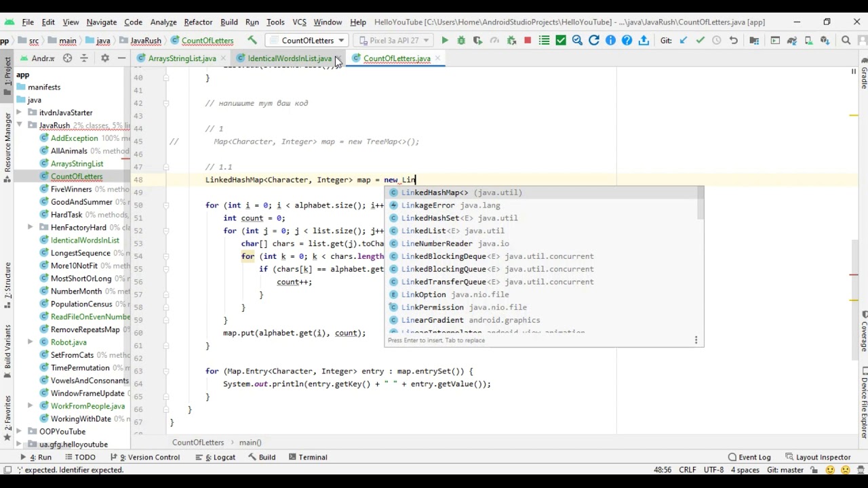Choose LinkedList<E> completion suggestion
868x488 pixels.
click(x=544, y=230)
